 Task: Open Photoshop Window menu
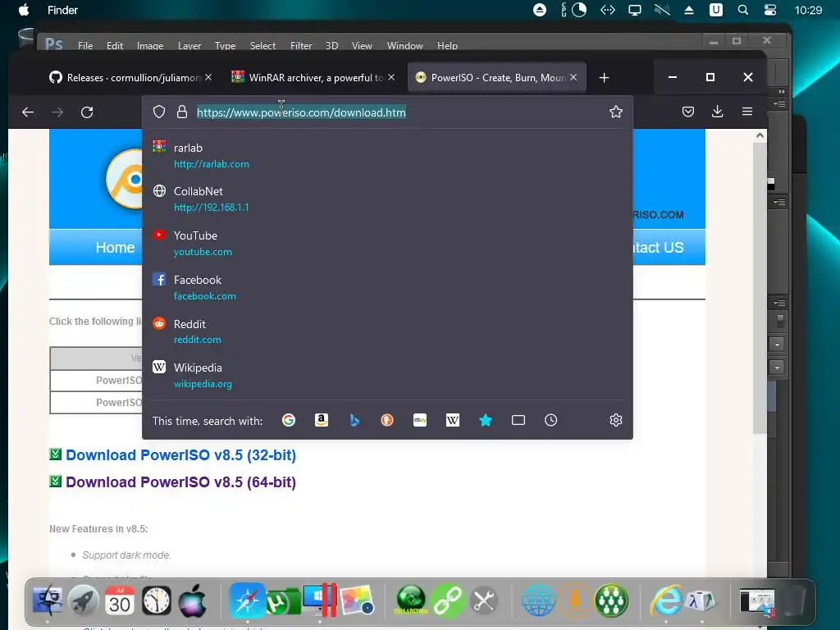coord(405,46)
